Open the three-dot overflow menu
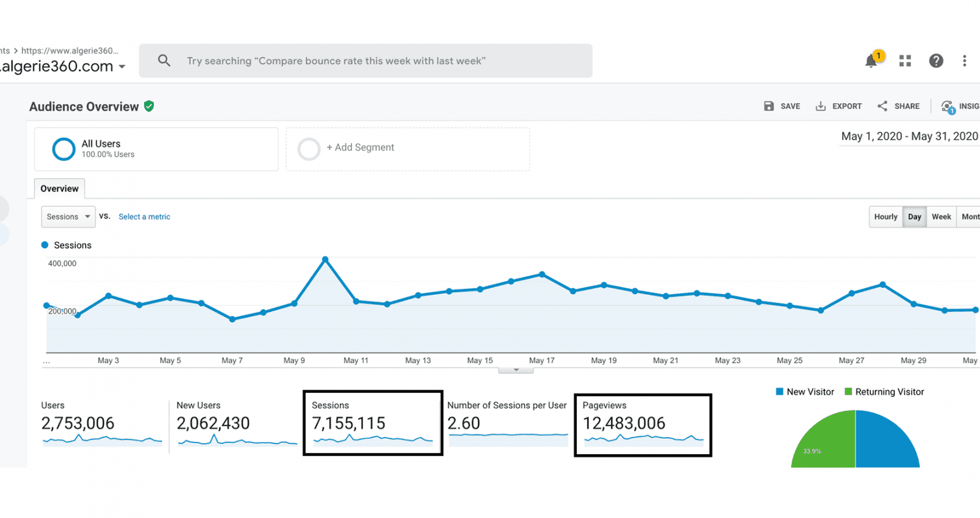This screenshot has width=980, height=518. (x=965, y=61)
